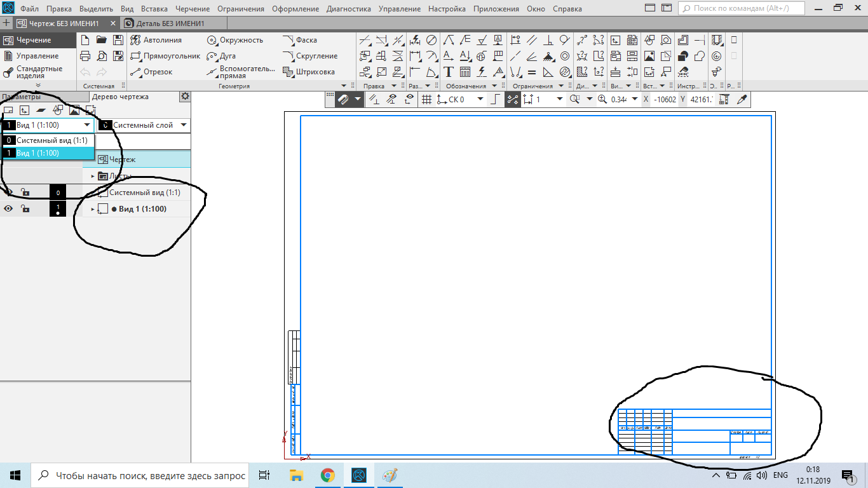Select the Стандартные изделия toolbar set
Image resolution: width=868 pixels, height=488 pixels.
pyautogui.click(x=37, y=72)
